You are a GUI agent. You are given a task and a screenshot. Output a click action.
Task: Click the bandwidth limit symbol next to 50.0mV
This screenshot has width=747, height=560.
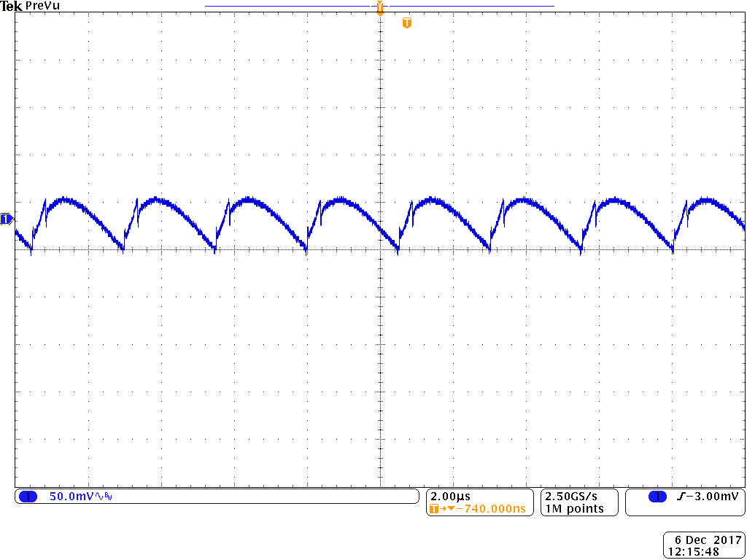107,496
